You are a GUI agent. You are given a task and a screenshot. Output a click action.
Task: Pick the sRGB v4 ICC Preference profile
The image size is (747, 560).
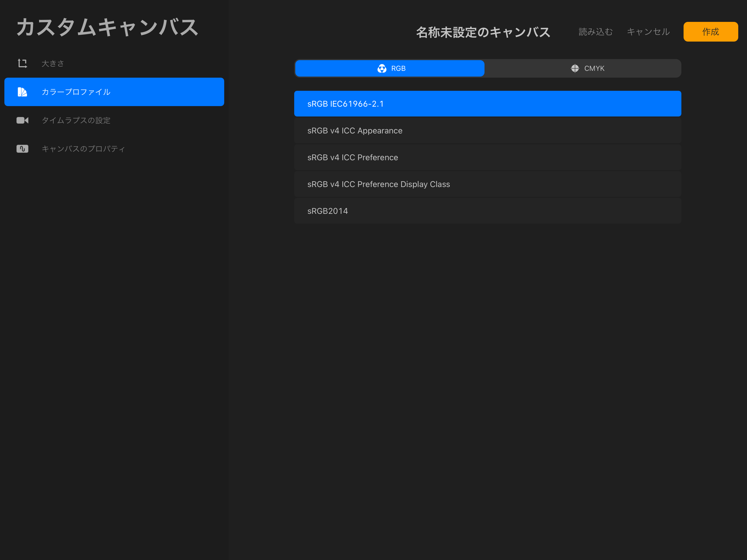488,157
